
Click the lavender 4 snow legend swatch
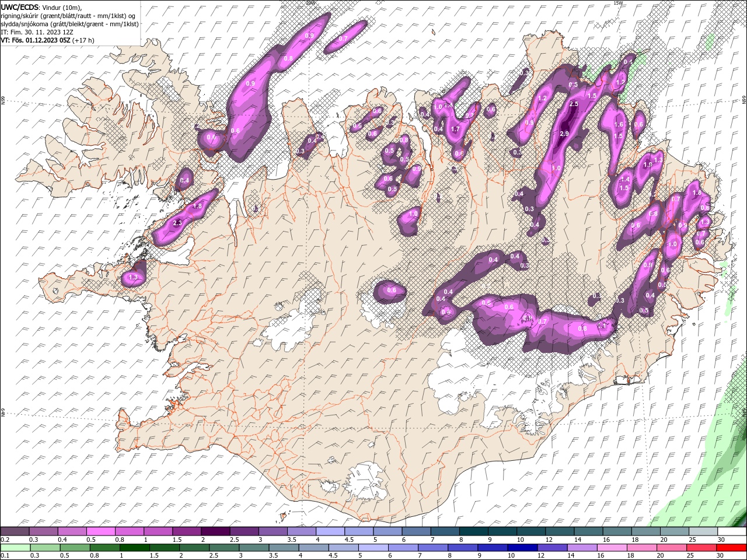[330, 531]
